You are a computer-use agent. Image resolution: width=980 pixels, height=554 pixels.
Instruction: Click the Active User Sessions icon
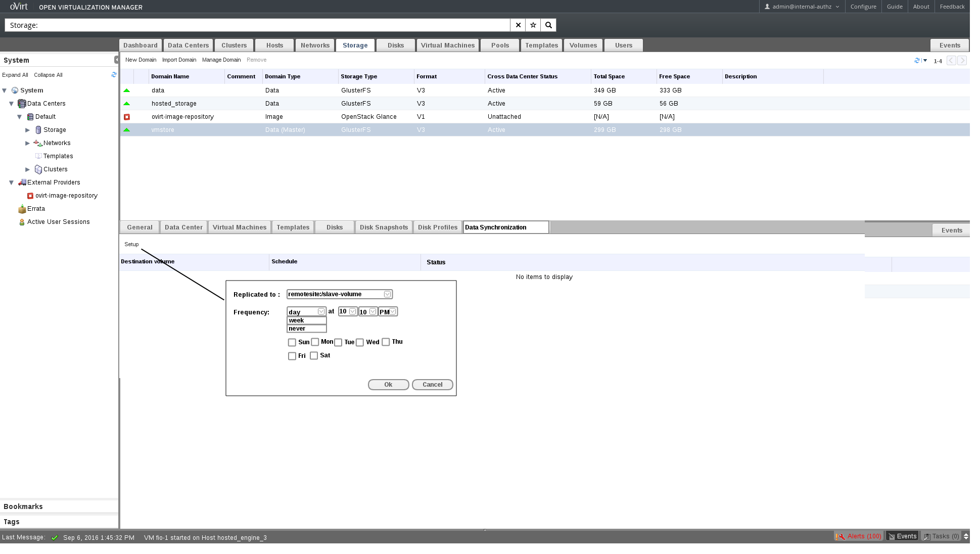(x=22, y=222)
